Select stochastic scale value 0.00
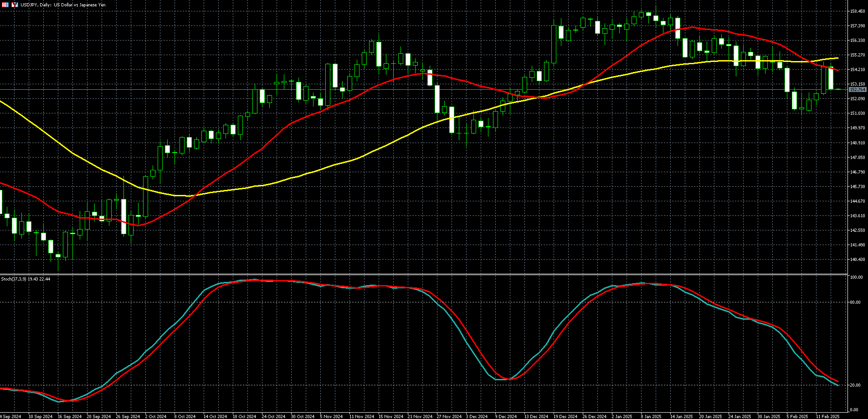The image size is (868, 419). pyautogui.click(x=855, y=410)
